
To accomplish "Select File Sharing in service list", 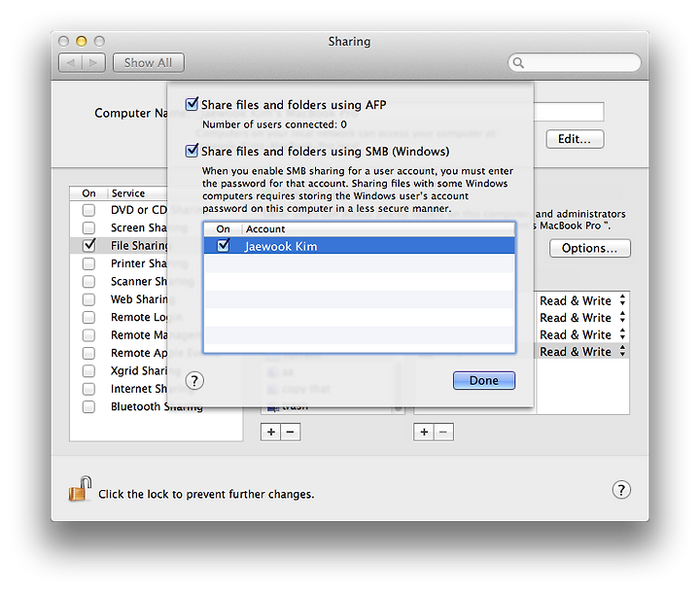I will [x=120, y=246].
